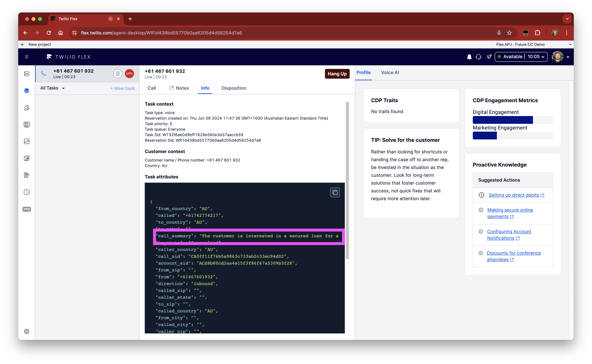
Task: Click the clock/history icon in sidebar
Action: pyautogui.click(x=27, y=192)
